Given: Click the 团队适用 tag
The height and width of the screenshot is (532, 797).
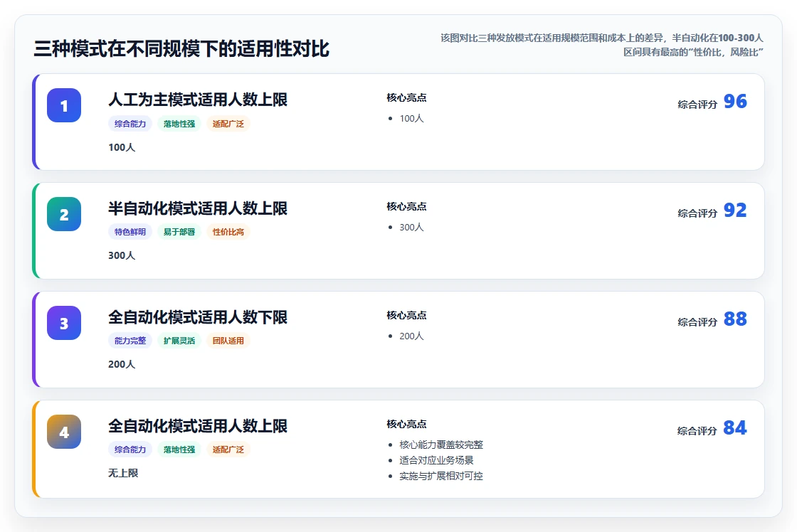Looking at the screenshot, I should point(228,341).
